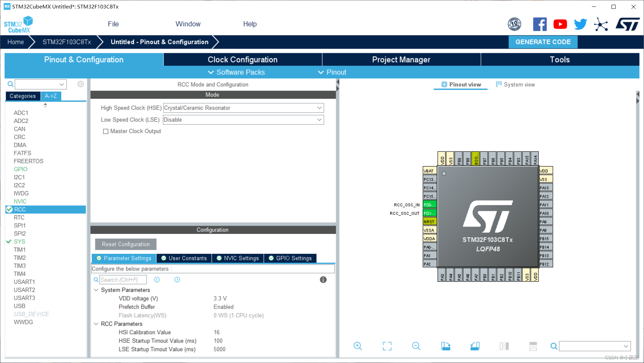The image size is (644, 363).
Task: Click the 10-year anniversary badge icon
Action: pos(514,24)
